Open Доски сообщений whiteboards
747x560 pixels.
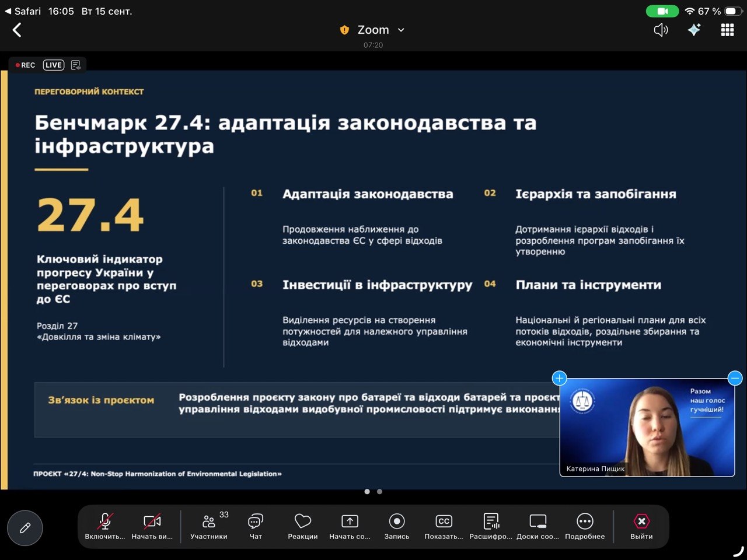point(537,526)
